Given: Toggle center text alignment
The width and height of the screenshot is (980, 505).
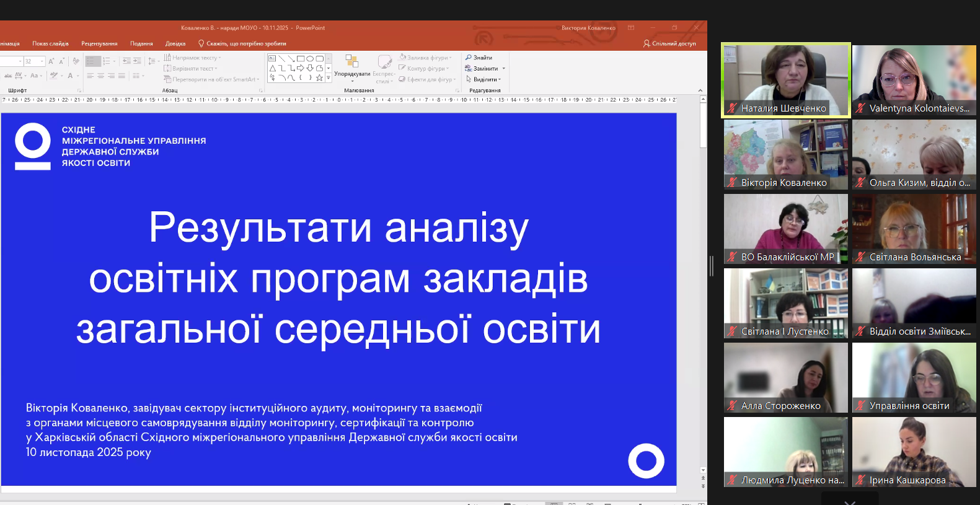Looking at the screenshot, I should point(100,76).
